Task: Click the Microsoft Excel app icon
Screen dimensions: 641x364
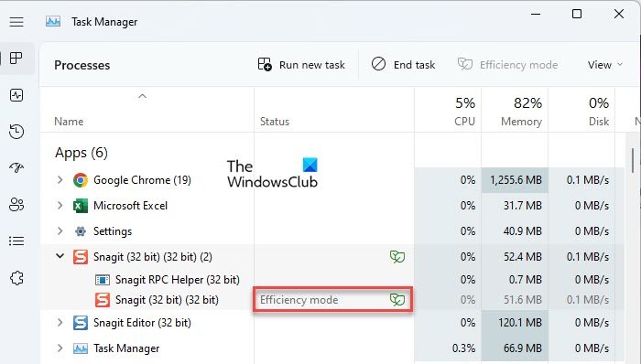Action: pos(81,206)
